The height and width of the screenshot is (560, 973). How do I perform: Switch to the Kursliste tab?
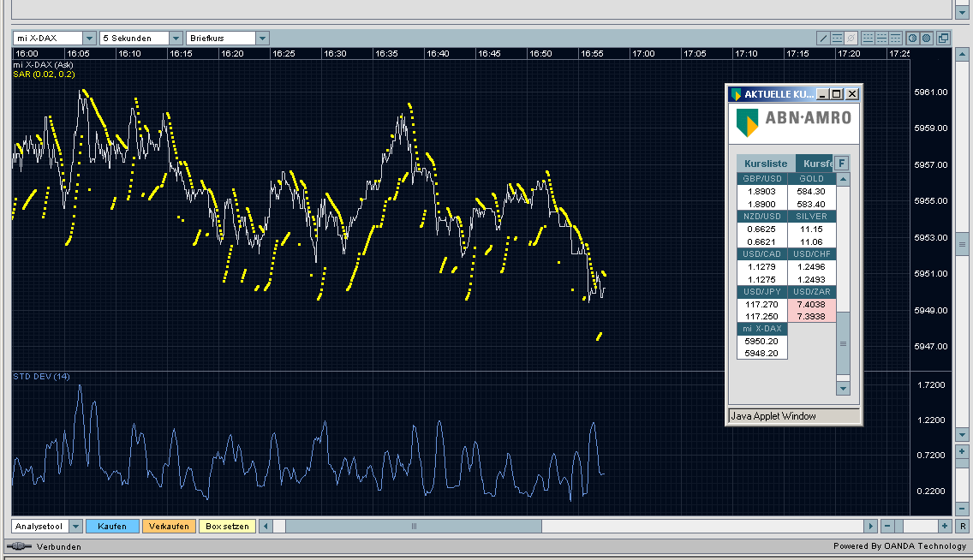point(766,164)
